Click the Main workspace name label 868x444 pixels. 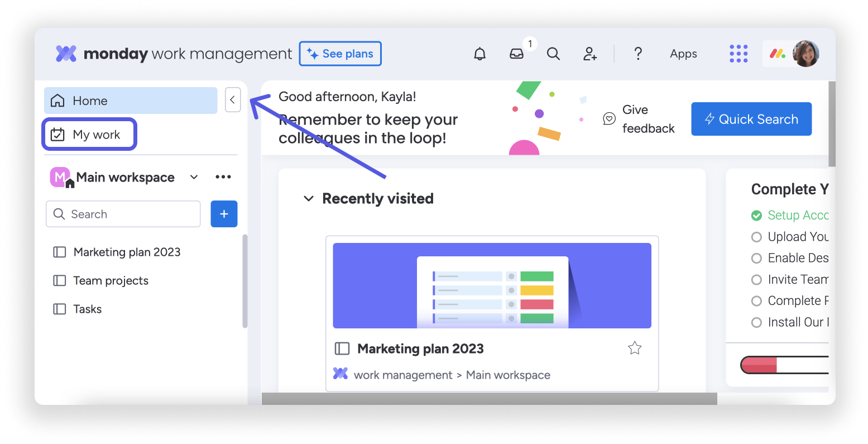tap(126, 177)
